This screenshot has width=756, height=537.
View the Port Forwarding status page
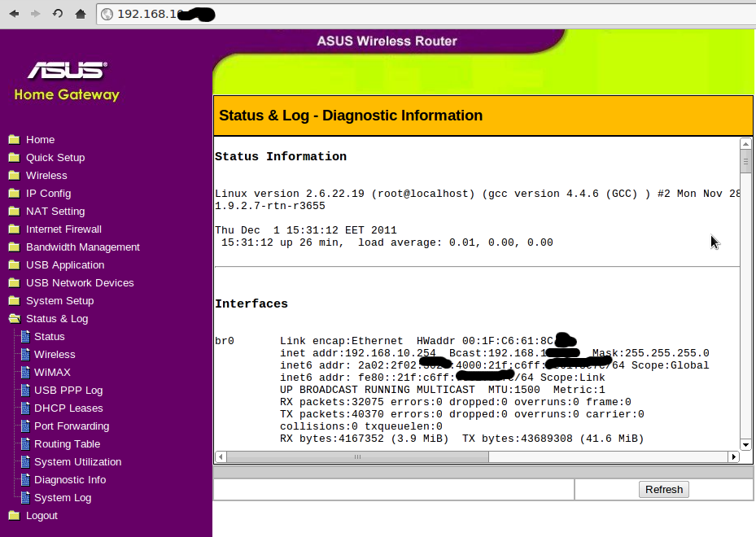pyautogui.click(x=72, y=426)
